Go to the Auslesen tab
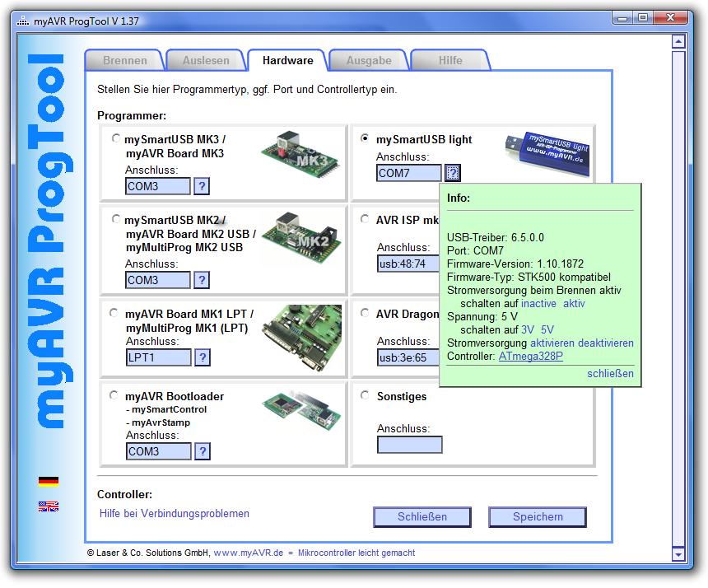This screenshot has width=708, height=588. click(206, 60)
